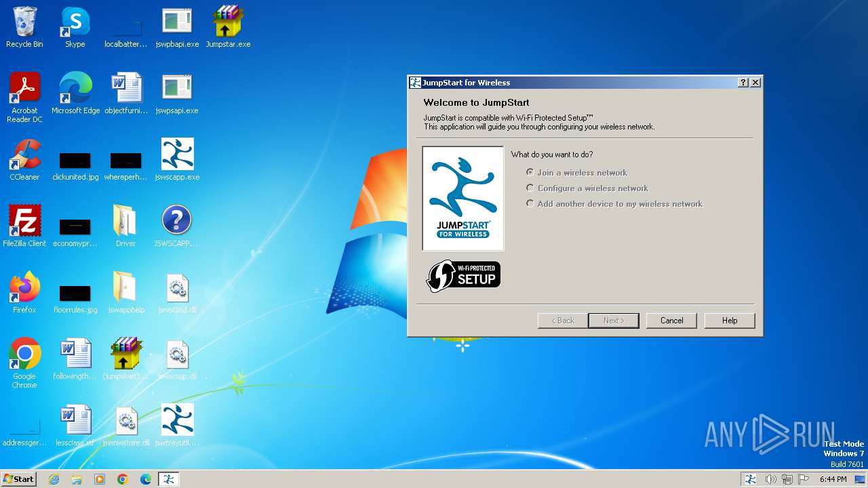868x488 pixels.
Task: Select the jswapphelp folder icon
Action: point(125,293)
